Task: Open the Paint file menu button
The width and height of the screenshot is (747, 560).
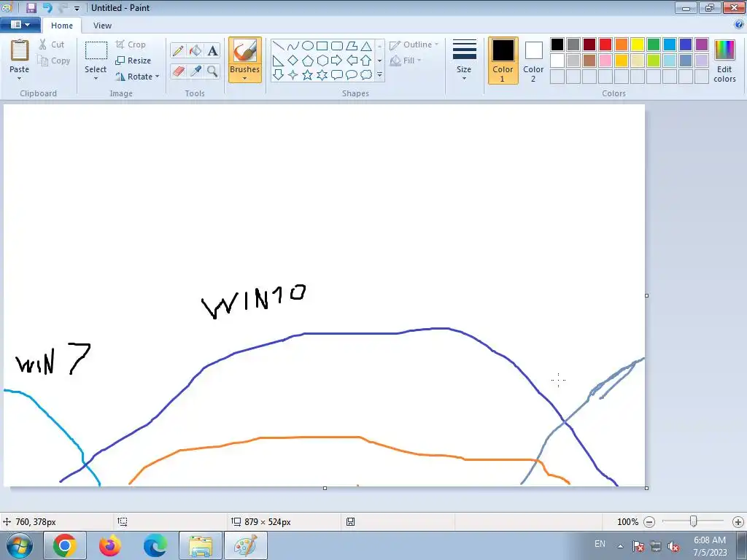Action: 20,25
